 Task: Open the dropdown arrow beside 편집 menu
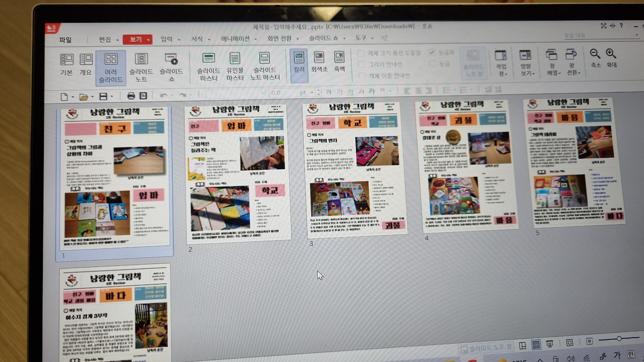118,40
